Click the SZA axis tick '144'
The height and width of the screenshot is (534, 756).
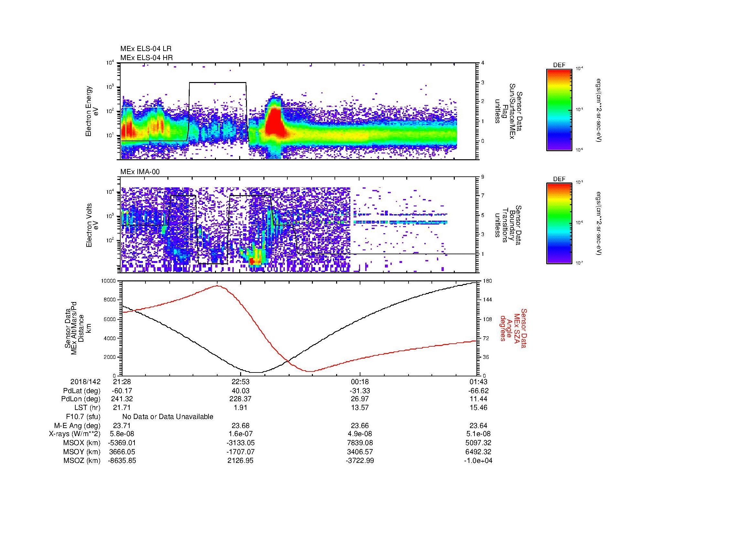pyautogui.click(x=487, y=300)
